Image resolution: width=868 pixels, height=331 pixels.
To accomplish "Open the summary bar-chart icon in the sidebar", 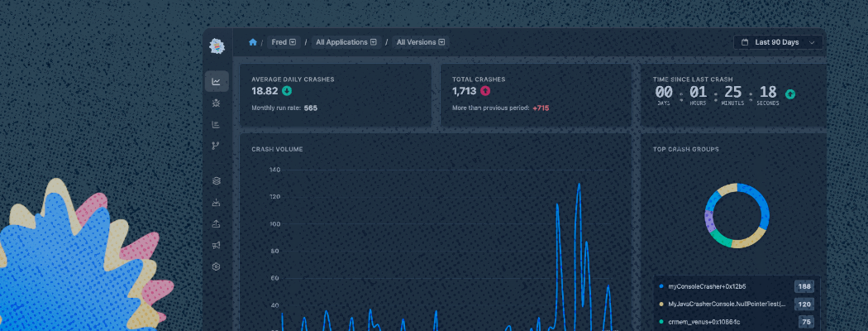I will pyautogui.click(x=217, y=124).
